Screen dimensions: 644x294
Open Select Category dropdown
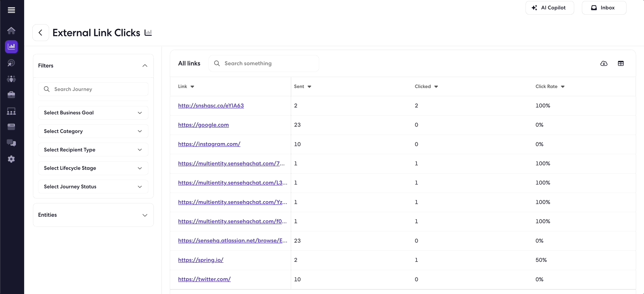click(93, 131)
